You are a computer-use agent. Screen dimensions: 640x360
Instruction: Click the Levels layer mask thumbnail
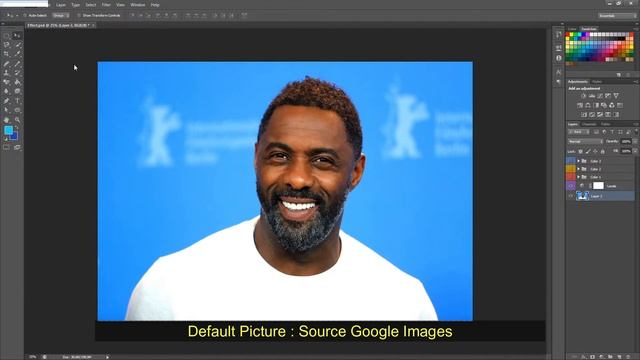pos(598,186)
